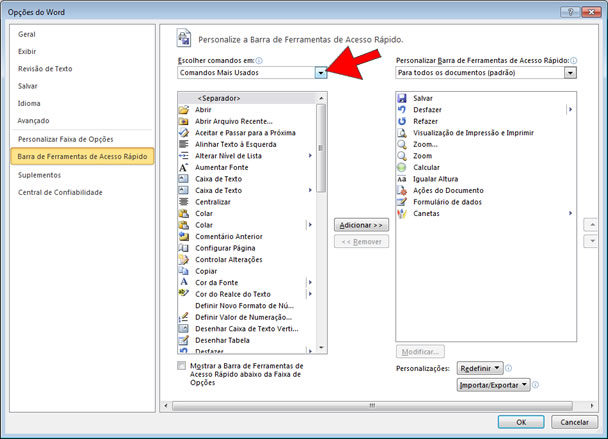Select the Alterar Nível de Lista icon
608x439 pixels.
pos(184,156)
